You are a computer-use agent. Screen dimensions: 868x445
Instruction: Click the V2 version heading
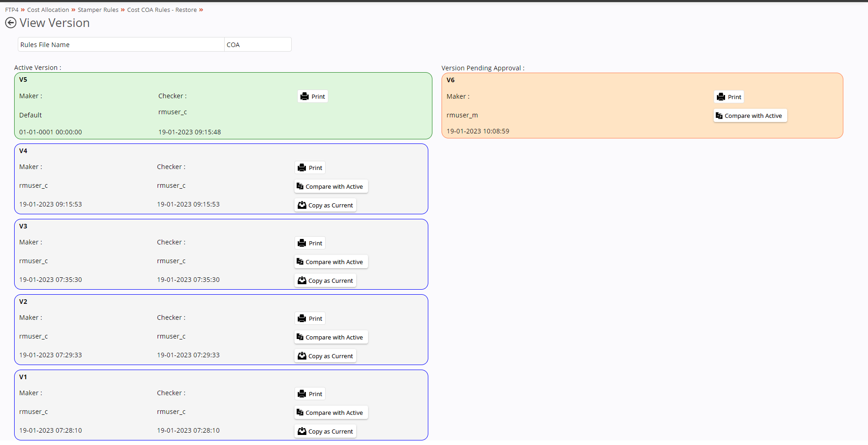coord(23,302)
